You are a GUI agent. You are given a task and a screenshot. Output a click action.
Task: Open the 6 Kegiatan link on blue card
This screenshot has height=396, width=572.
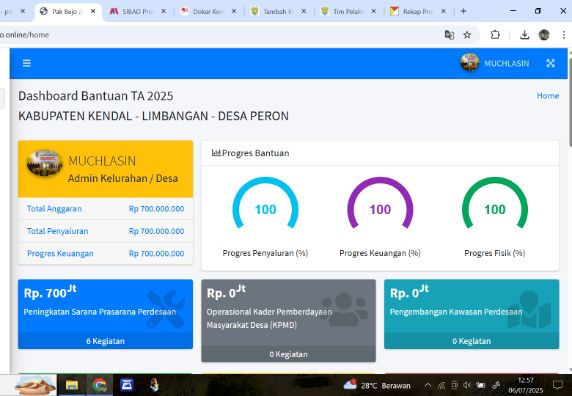pyautogui.click(x=105, y=341)
